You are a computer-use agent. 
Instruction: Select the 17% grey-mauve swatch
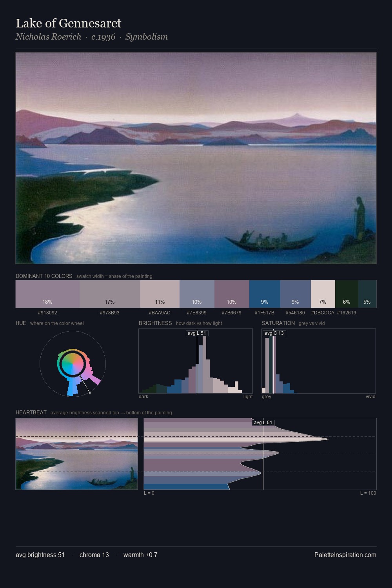point(110,294)
